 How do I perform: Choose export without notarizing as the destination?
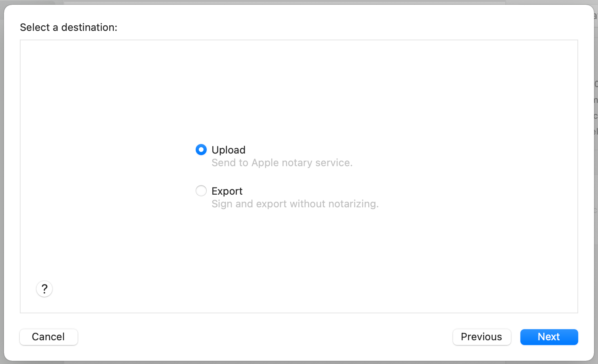201,191
